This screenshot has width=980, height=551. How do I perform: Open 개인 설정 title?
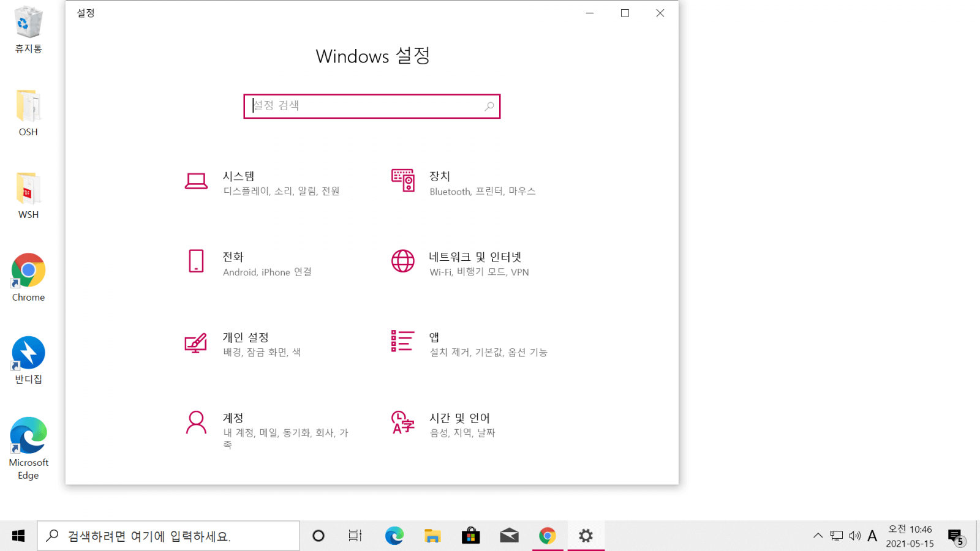point(246,337)
